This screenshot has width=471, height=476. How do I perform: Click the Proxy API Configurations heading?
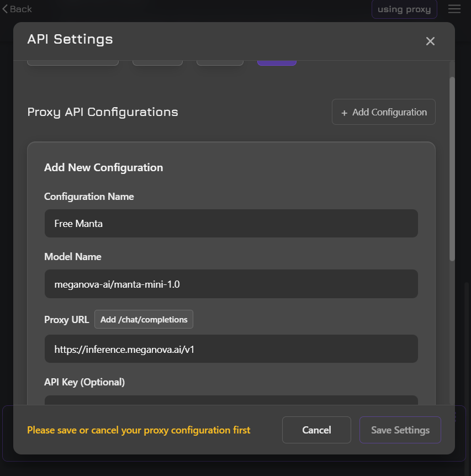click(103, 112)
